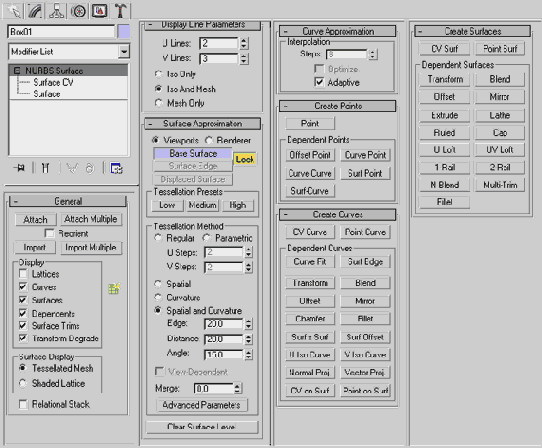Collapse the NURBS Surface tree node
The image size is (542, 448).
16,71
